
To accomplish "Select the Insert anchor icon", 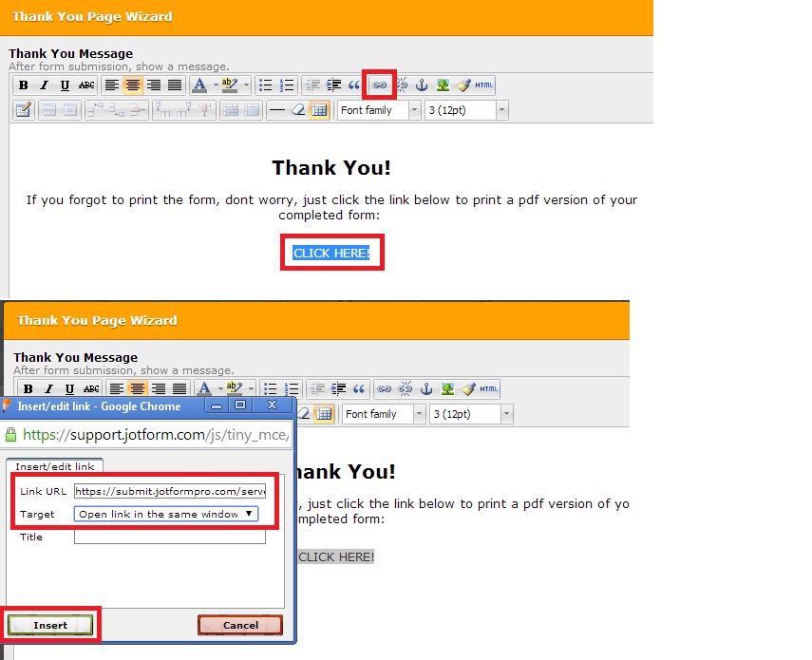I will (x=422, y=85).
